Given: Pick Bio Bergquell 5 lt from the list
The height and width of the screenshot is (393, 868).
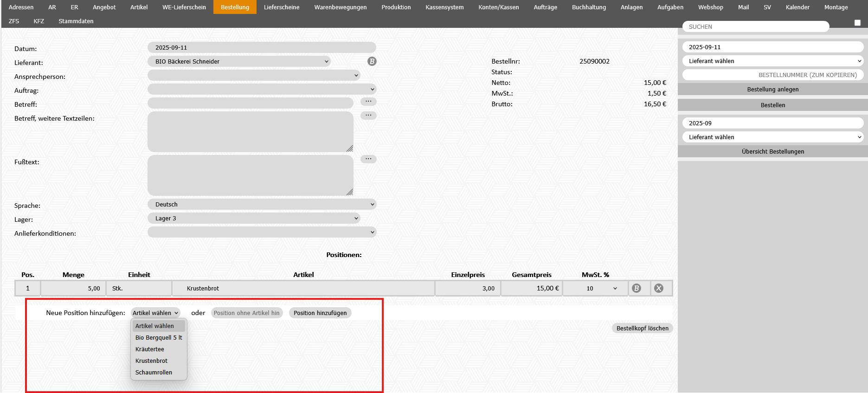Looking at the screenshot, I should point(159,337).
